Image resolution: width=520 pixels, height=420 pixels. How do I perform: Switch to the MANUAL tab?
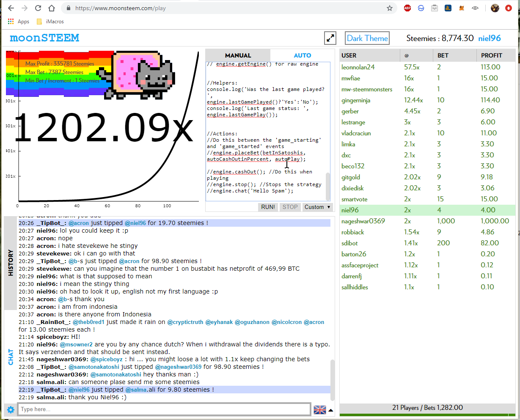coord(238,55)
